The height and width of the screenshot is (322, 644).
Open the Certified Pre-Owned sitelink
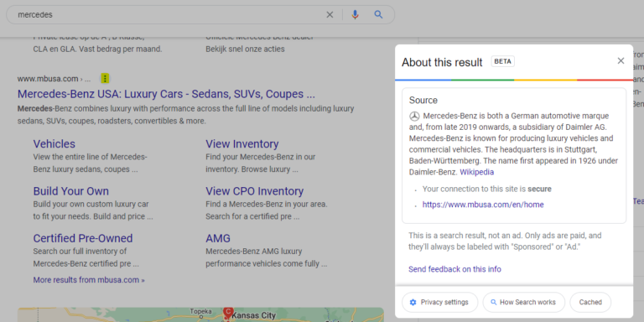click(x=83, y=239)
